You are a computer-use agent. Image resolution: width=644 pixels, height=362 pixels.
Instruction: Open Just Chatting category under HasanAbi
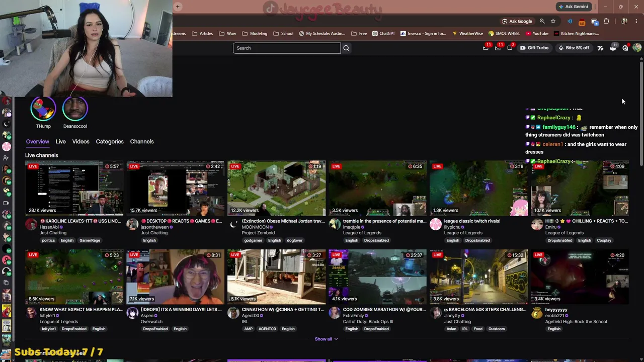click(53, 233)
